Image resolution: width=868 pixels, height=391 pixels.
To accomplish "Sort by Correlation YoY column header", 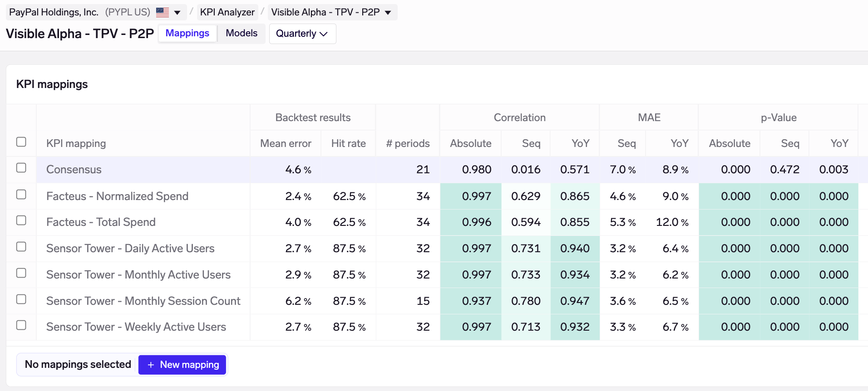I will [581, 143].
